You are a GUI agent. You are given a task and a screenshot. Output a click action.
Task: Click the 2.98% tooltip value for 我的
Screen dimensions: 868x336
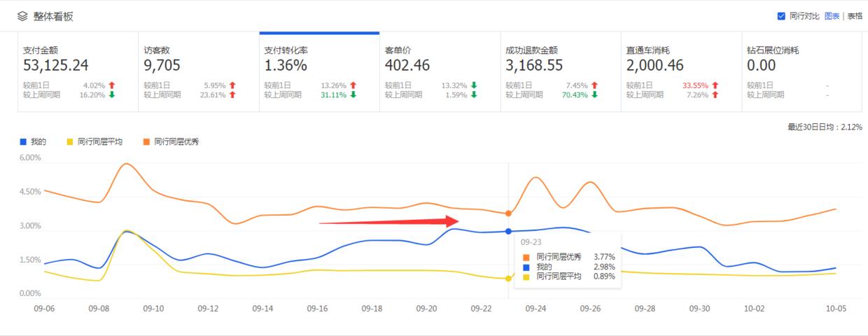[x=604, y=267]
